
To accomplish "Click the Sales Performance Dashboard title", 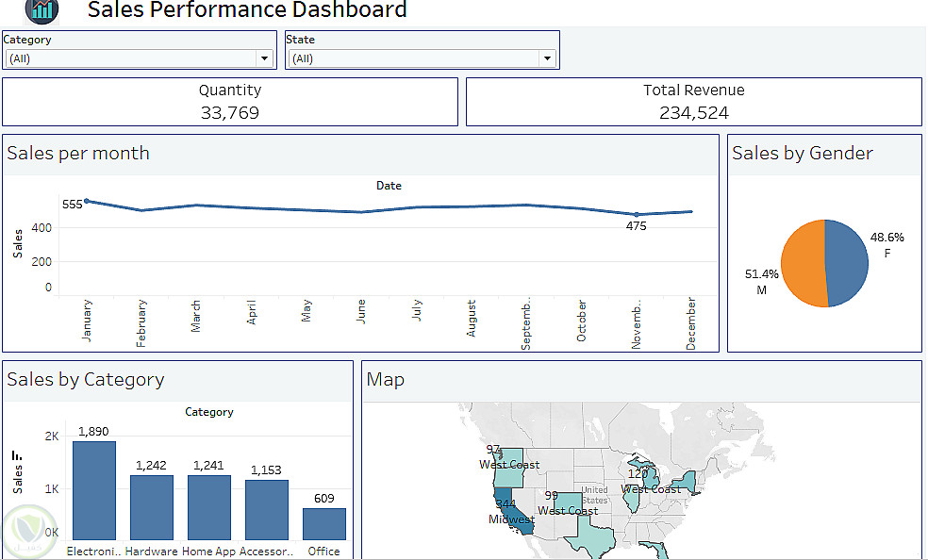I will click(247, 9).
